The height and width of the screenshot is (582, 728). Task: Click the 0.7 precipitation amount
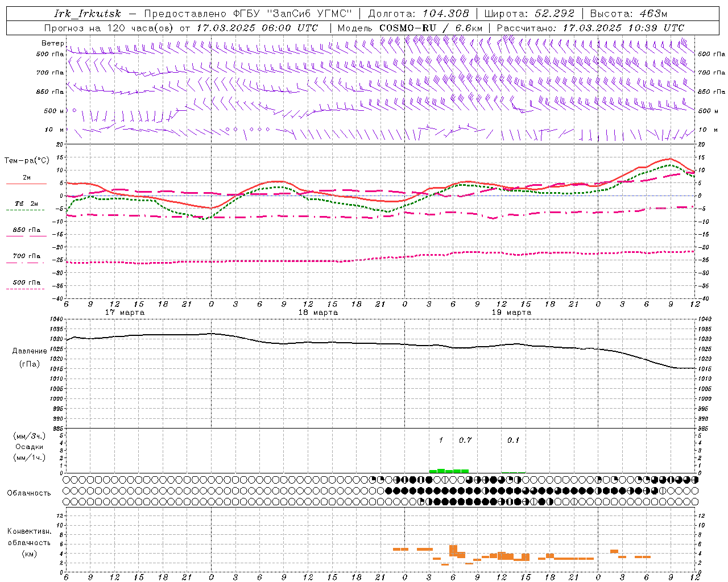pyautogui.click(x=465, y=440)
